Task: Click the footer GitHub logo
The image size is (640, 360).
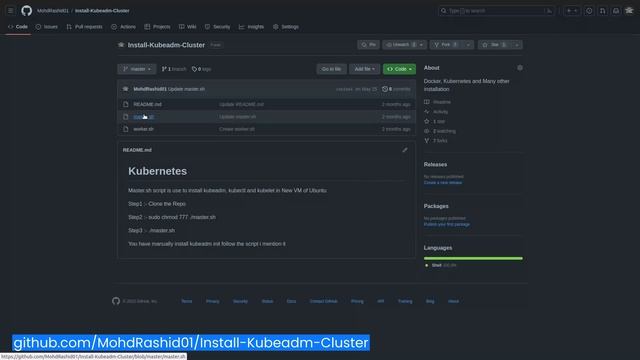Action: click(116, 301)
